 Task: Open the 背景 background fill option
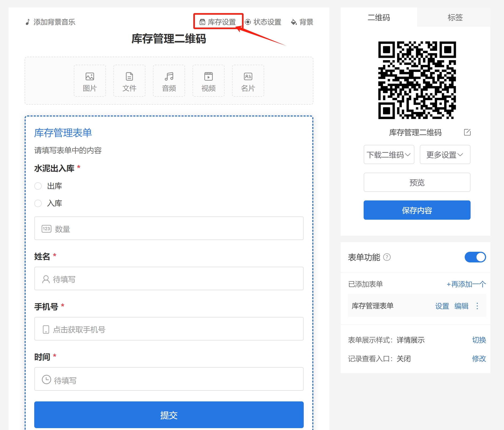[x=302, y=22]
